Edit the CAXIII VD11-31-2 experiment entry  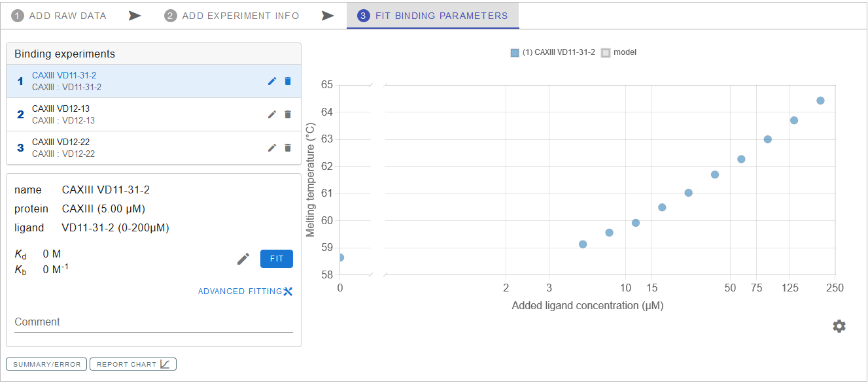coord(272,81)
